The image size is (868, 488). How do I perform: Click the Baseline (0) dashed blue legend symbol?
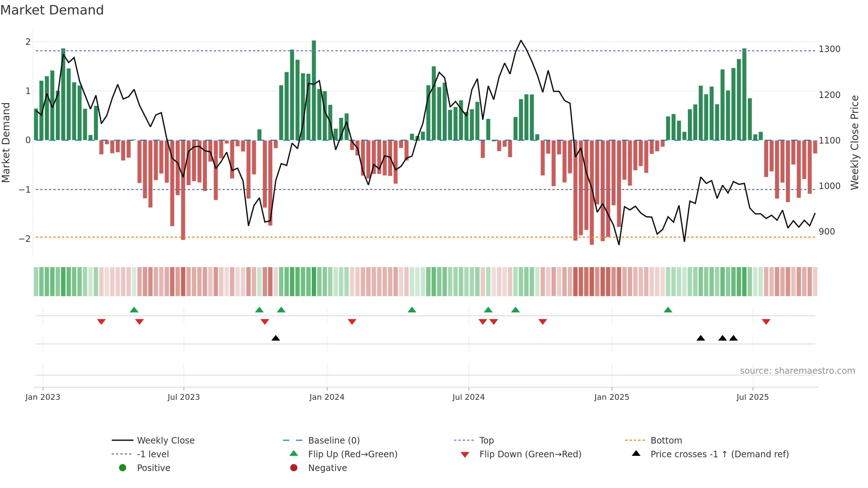click(x=293, y=440)
